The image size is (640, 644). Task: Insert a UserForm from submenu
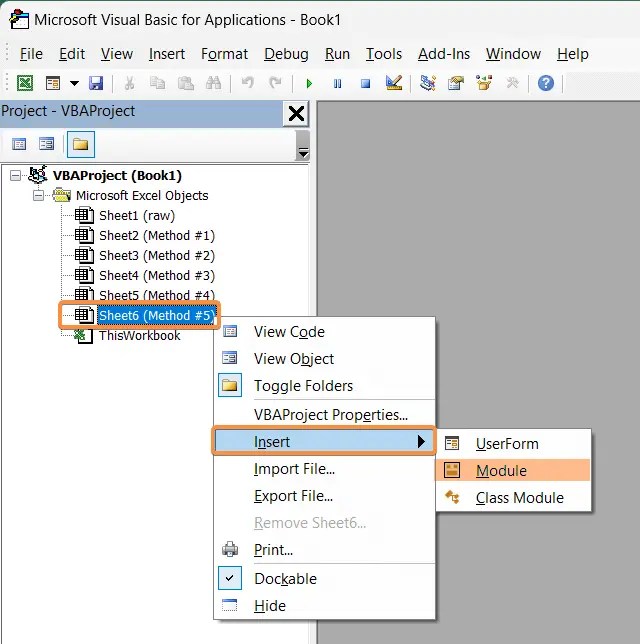[513, 444]
